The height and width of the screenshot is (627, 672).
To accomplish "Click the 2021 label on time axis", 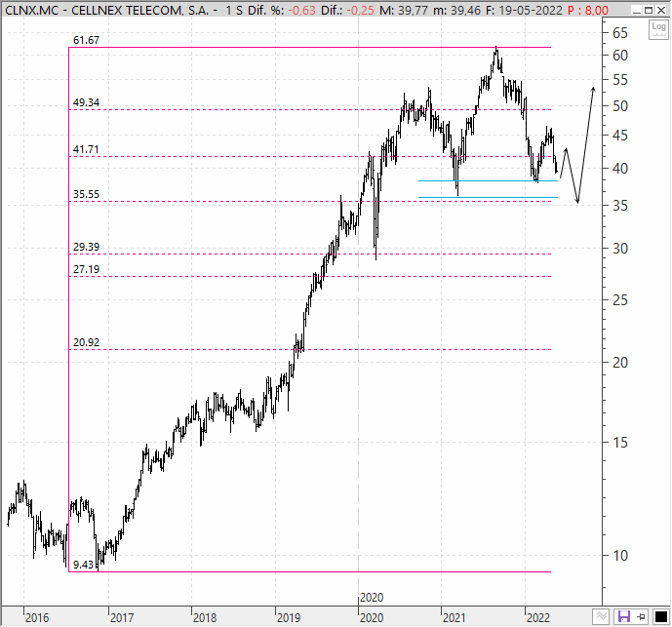I will (x=454, y=618).
